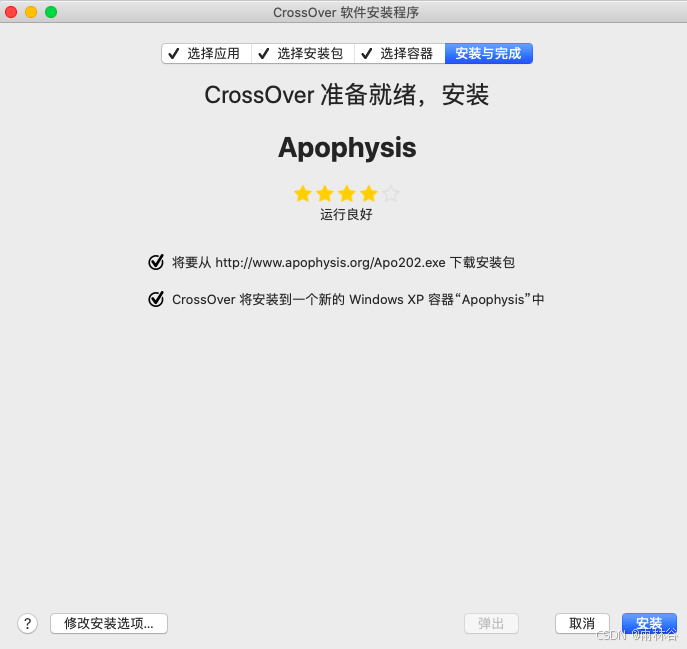Toggle the Windows XP container check circle
The image size is (687, 649).
coord(156,299)
